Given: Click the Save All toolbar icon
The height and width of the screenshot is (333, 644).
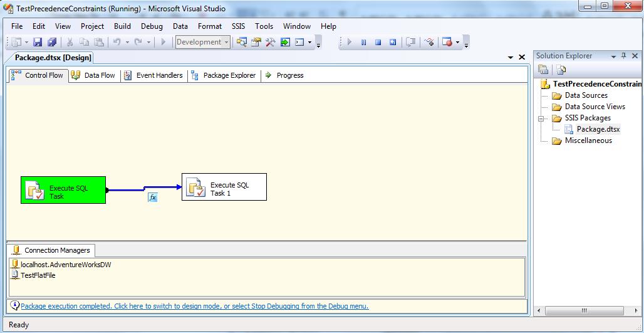Looking at the screenshot, I should click(52, 42).
